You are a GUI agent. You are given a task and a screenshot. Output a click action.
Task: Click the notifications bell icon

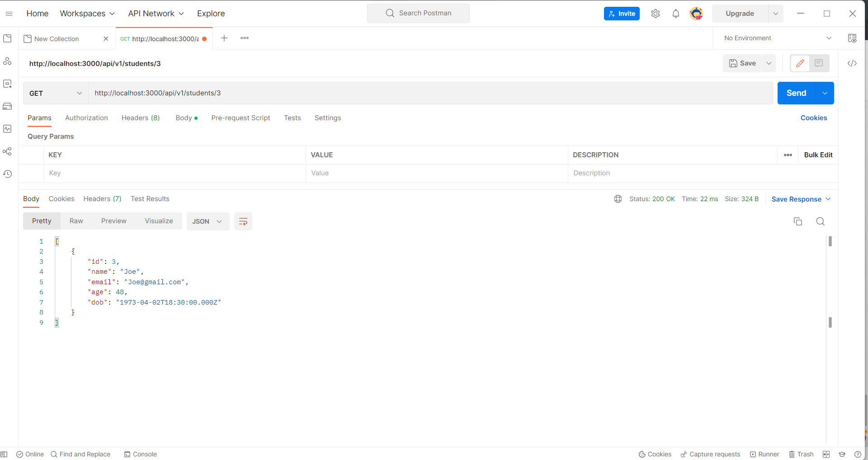pyautogui.click(x=675, y=14)
